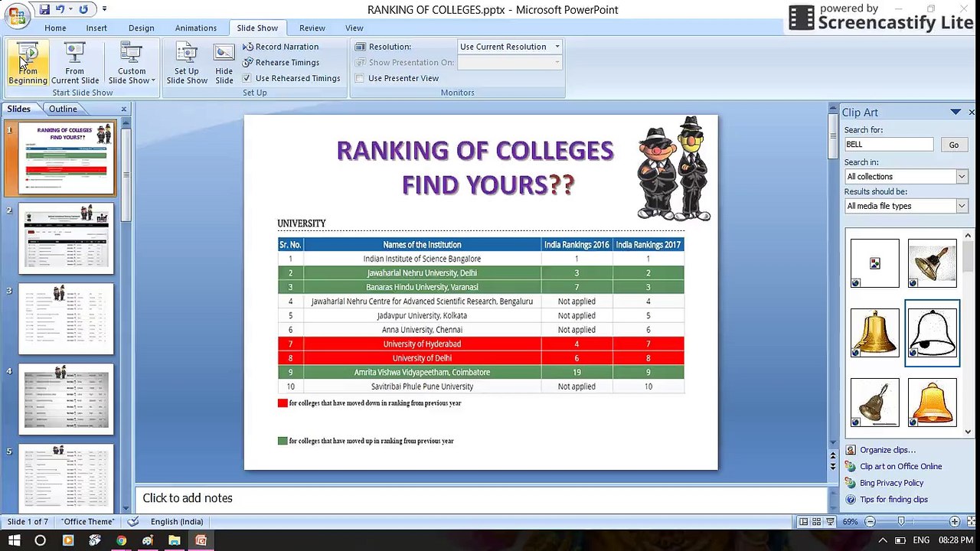Select the large golden bell clip
Image resolution: width=980 pixels, height=551 pixels.
coord(875,333)
